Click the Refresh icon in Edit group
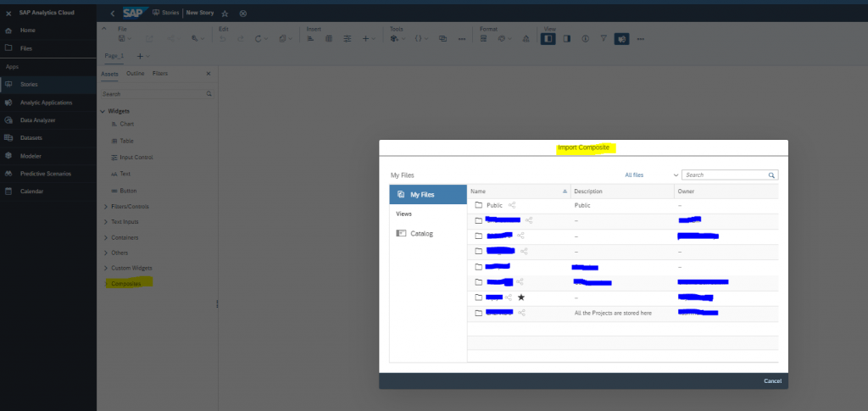The image size is (868, 411). pos(258,39)
